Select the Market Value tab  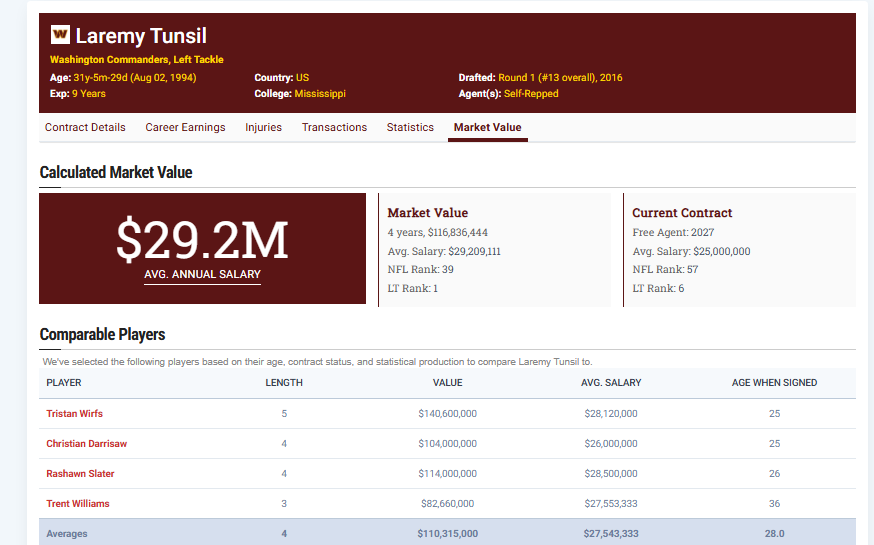[x=488, y=127]
